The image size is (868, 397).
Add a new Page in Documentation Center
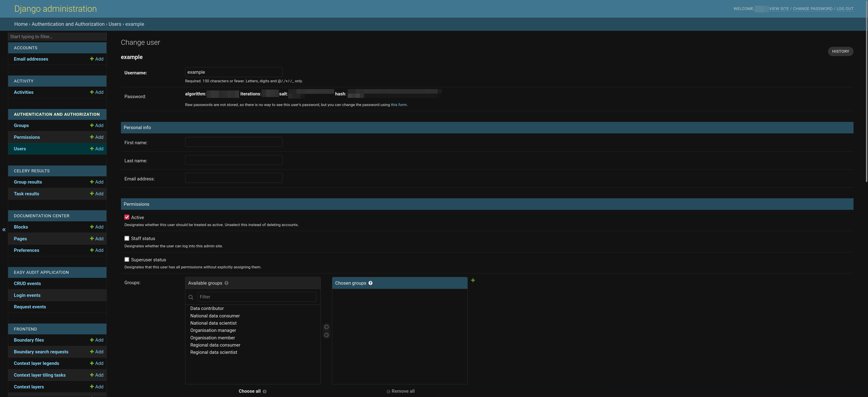97,239
